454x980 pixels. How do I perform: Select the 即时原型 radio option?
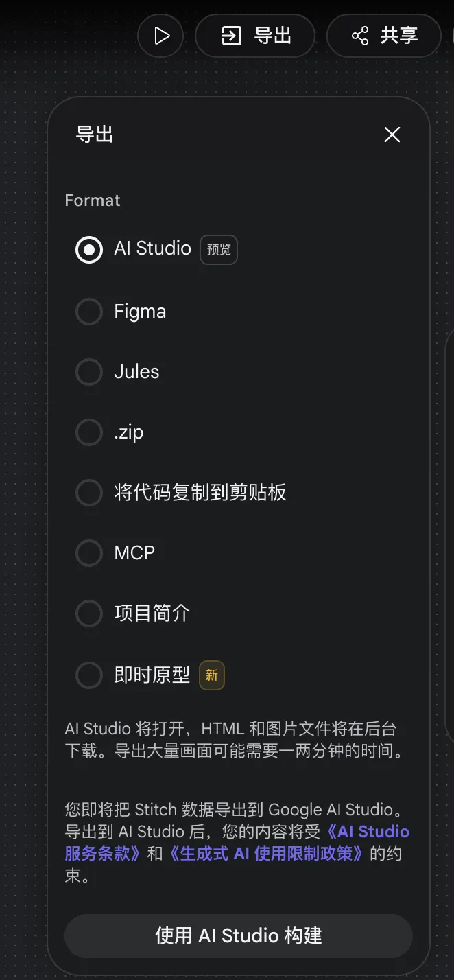89,675
